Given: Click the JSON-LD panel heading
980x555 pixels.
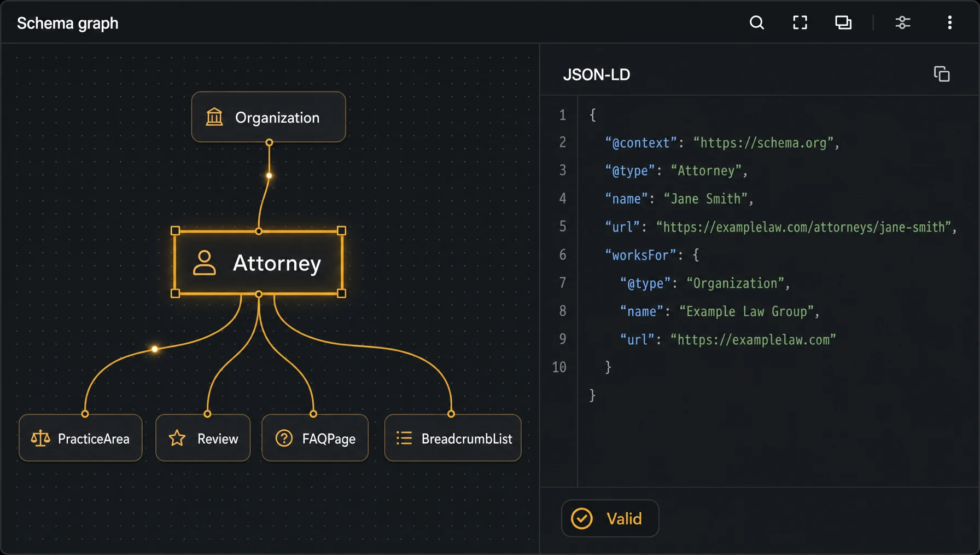Looking at the screenshot, I should click(x=597, y=74).
